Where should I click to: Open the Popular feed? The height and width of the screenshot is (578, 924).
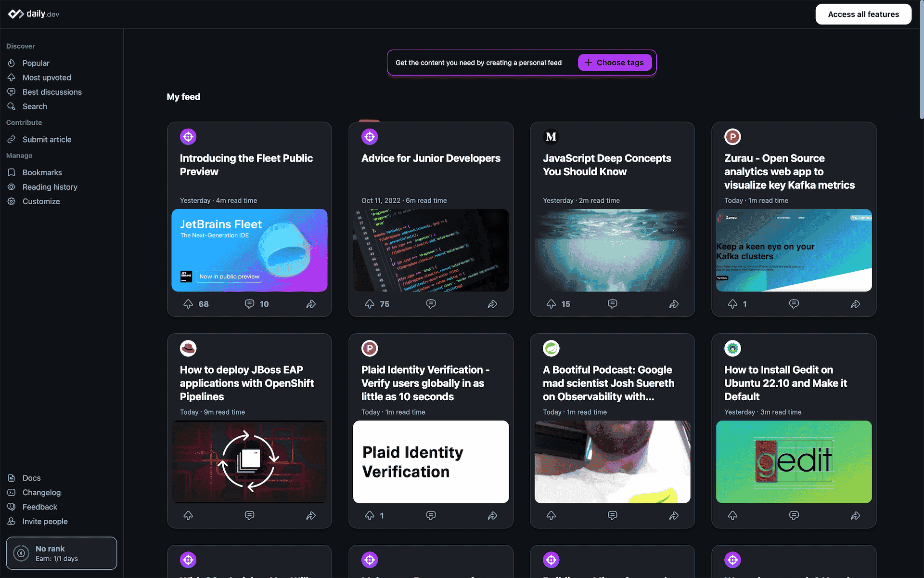click(x=36, y=63)
